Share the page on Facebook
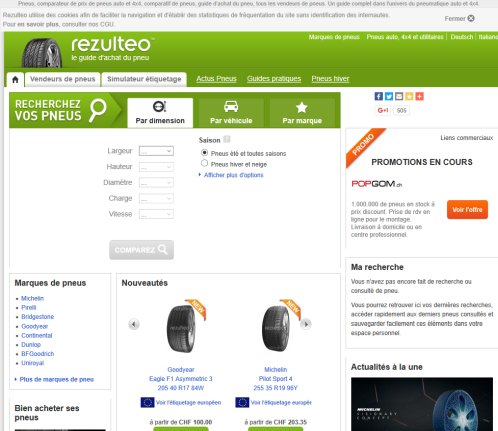This screenshot has width=498, height=431. point(379,96)
